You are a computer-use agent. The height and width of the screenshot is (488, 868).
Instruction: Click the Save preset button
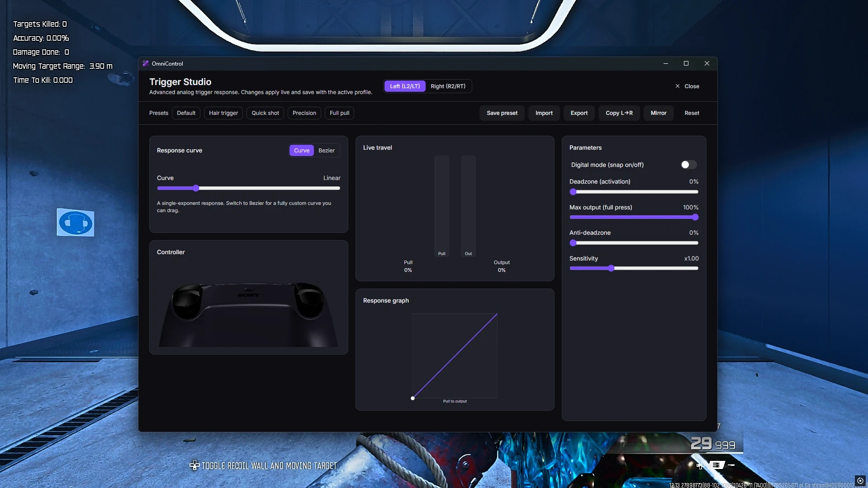click(x=502, y=113)
